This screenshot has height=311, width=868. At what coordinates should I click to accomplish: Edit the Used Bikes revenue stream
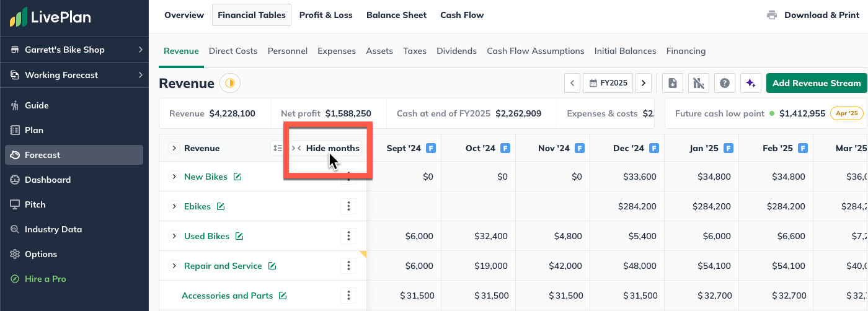(239, 236)
